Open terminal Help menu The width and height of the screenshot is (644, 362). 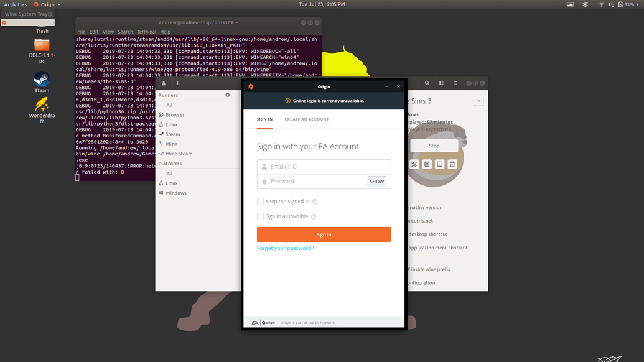(165, 32)
